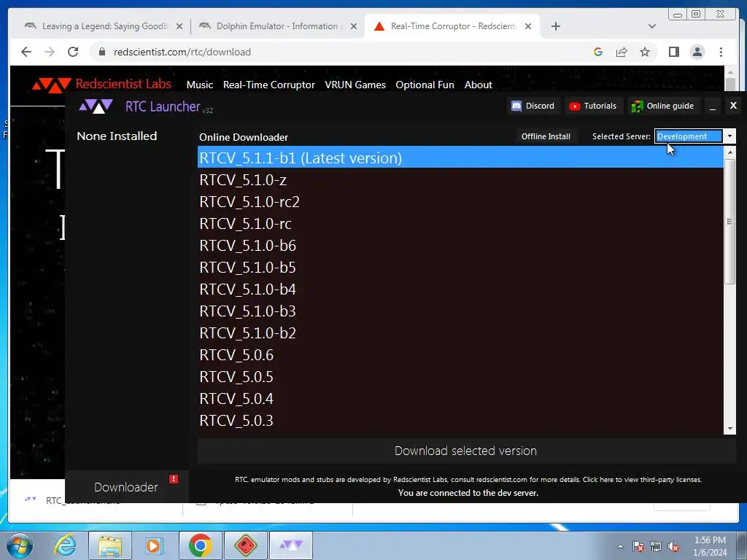
Task: Open the Discord link in RTC Launcher
Action: point(533,106)
